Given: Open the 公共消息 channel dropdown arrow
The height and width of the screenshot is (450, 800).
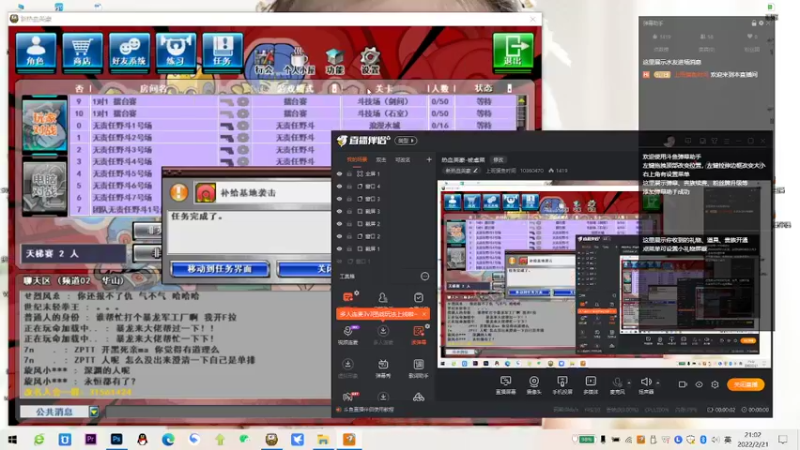Looking at the screenshot, I should [x=94, y=412].
